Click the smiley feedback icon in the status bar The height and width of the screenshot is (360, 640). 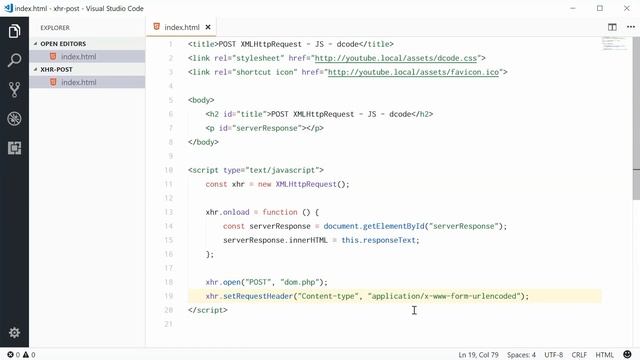(627, 354)
